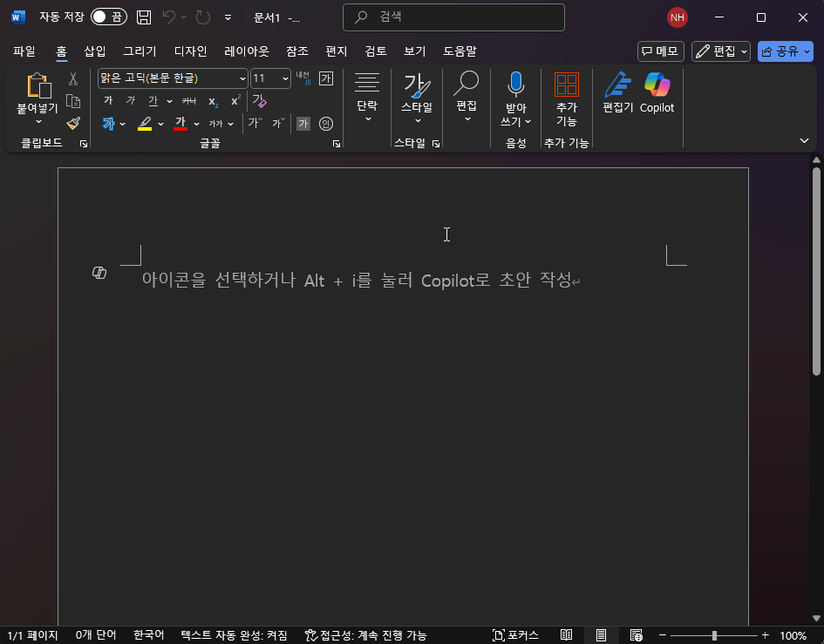Click the Redo arrow icon
Image resolution: width=824 pixels, height=644 pixels.
(203, 17)
